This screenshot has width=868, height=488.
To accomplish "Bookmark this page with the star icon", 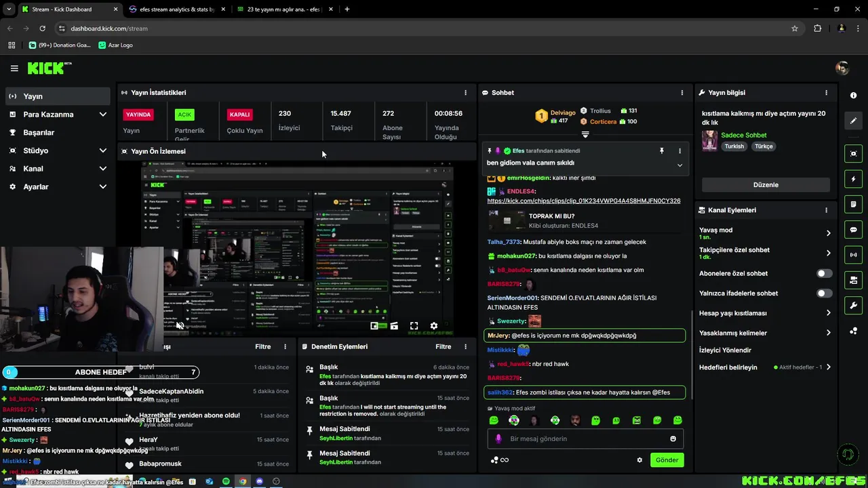I will [795, 28].
